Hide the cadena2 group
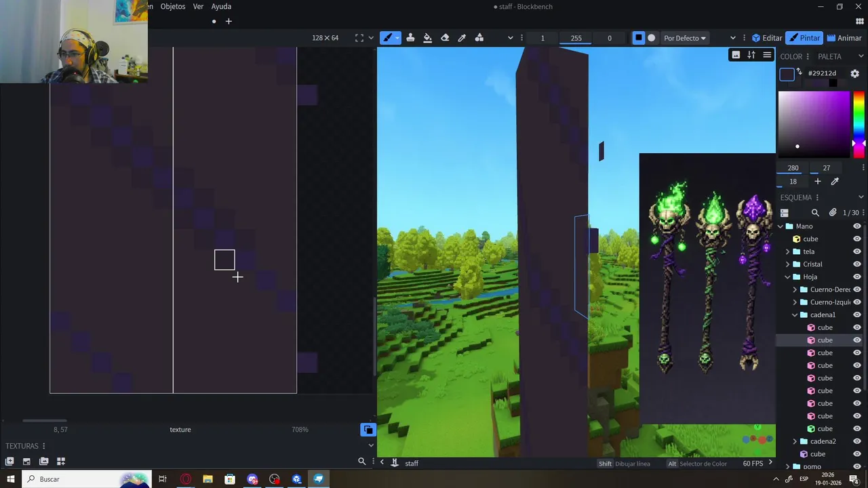The image size is (868, 488). point(856,441)
